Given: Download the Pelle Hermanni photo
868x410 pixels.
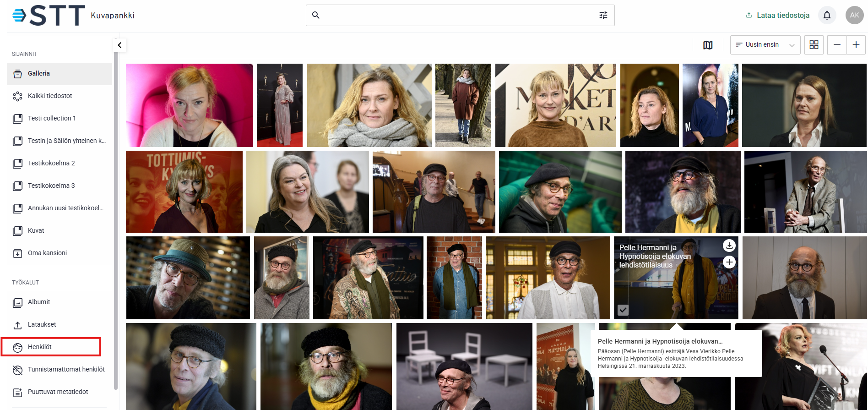Looking at the screenshot, I should [x=729, y=246].
